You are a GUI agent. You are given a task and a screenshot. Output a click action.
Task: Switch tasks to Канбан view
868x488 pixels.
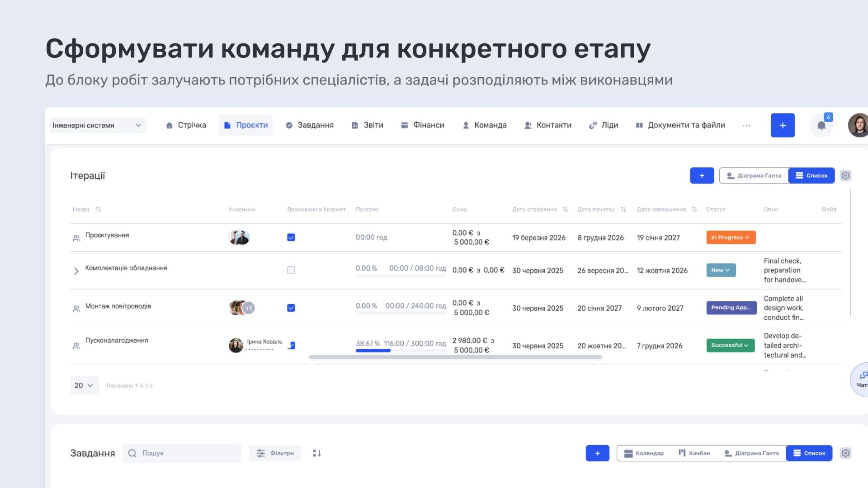click(694, 453)
